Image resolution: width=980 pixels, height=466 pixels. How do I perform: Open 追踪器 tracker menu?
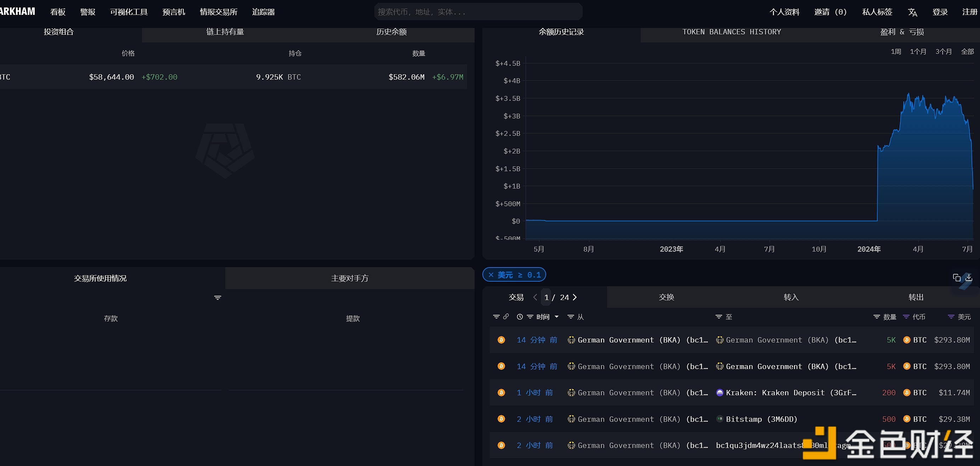coord(263,12)
